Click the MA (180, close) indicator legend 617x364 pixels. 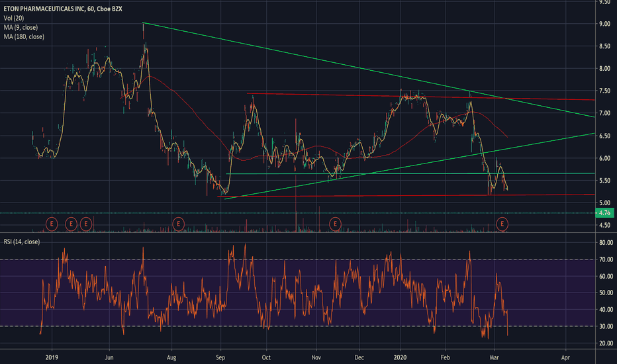pyautogui.click(x=24, y=36)
